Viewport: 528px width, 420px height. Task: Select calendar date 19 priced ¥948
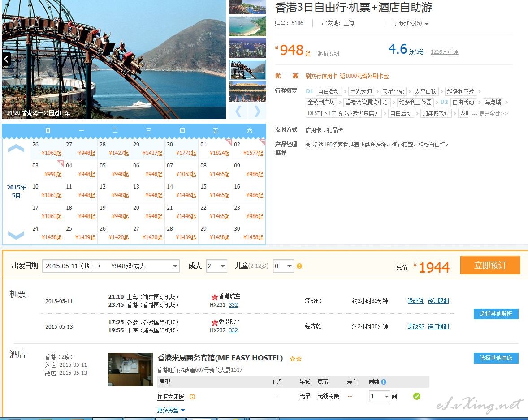pyautogui.click(x=114, y=212)
